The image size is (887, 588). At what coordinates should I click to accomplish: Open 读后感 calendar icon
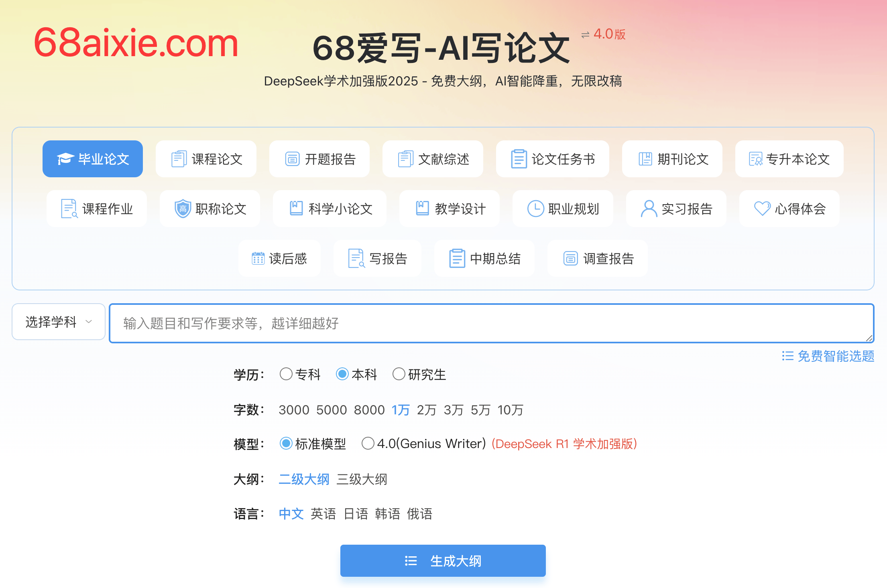click(x=258, y=258)
